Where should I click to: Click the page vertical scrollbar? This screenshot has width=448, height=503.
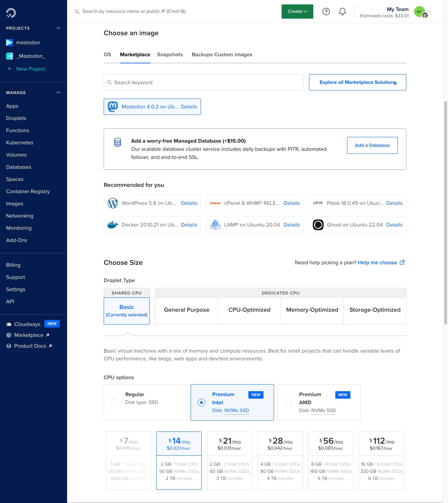tap(445, 213)
